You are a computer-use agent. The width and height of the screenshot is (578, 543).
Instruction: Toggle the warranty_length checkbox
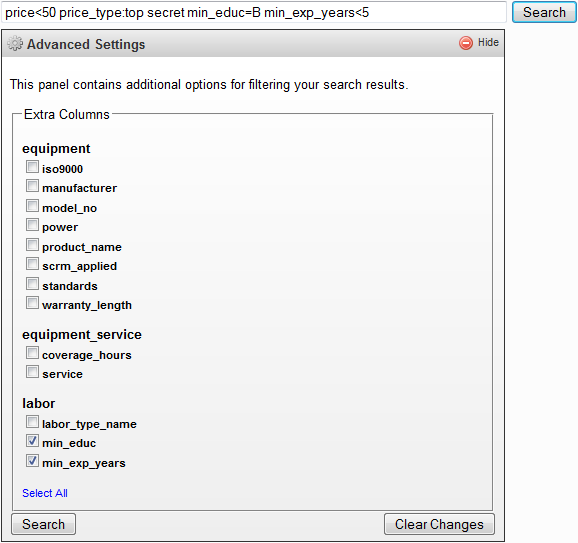tap(32, 303)
